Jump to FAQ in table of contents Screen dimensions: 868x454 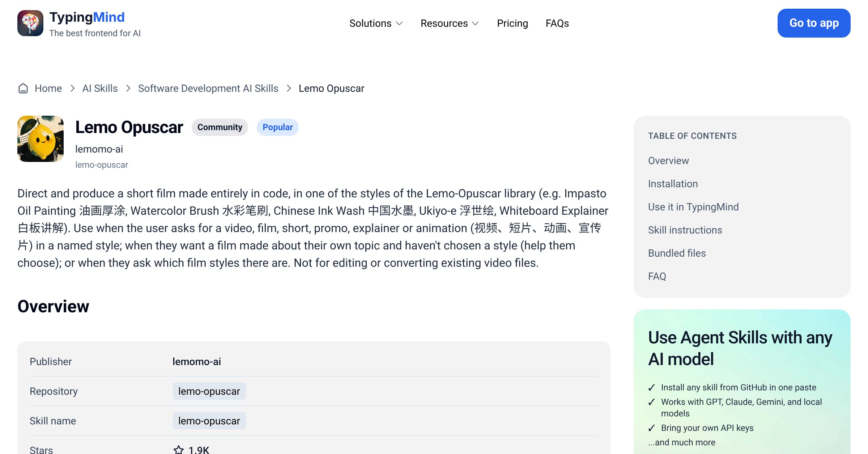[657, 276]
